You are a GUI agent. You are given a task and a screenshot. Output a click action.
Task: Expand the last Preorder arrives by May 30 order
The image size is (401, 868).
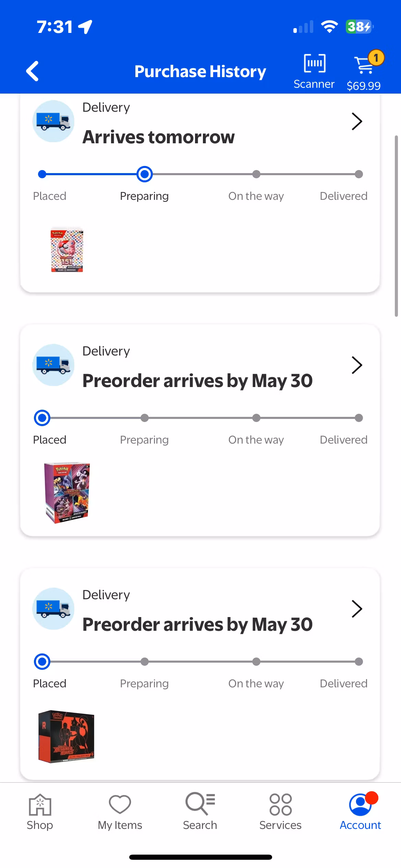pos(357,609)
